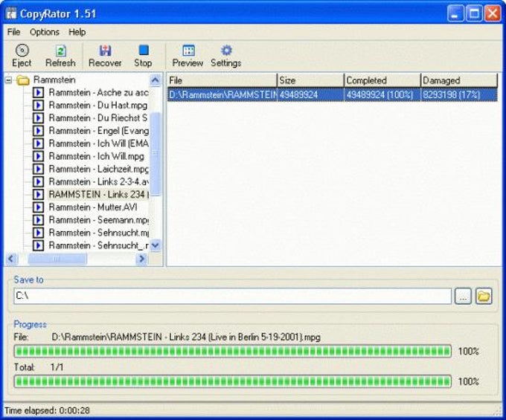Click video icon of Du Riechst file
506x420 pixels.
click(38, 118)
